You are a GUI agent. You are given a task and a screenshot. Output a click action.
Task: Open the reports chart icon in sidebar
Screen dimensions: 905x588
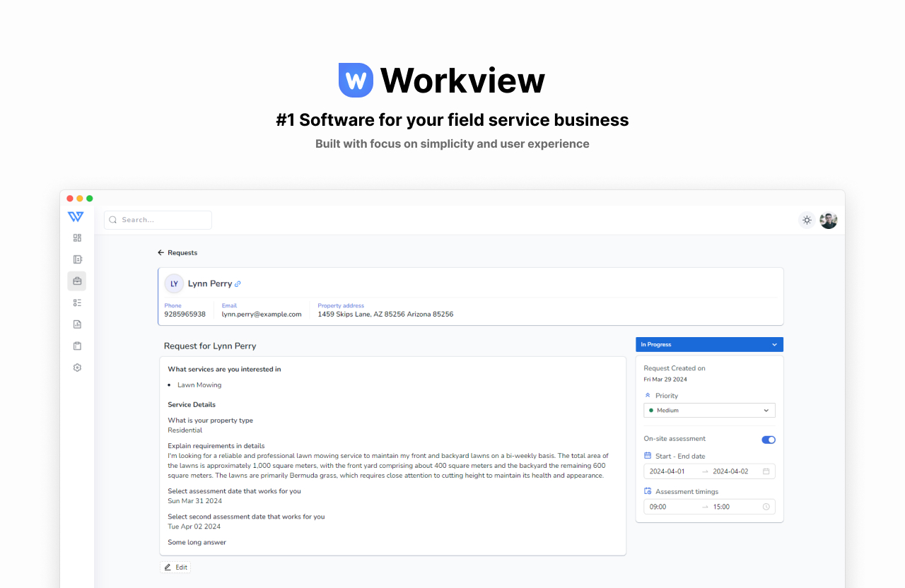click(77, 324)
